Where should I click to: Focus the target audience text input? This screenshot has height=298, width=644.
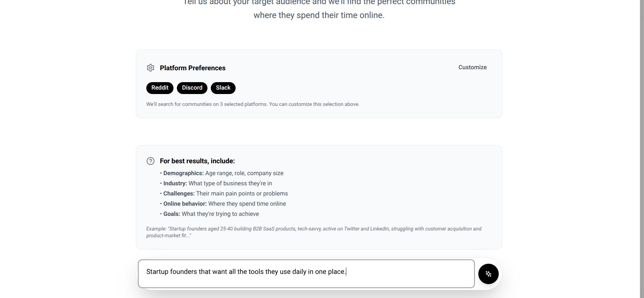pyautogui.click(x=306, y=274)
